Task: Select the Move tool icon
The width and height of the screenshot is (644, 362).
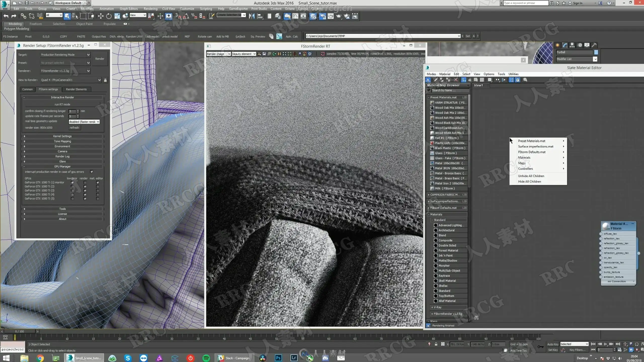Action: point(101,16)
